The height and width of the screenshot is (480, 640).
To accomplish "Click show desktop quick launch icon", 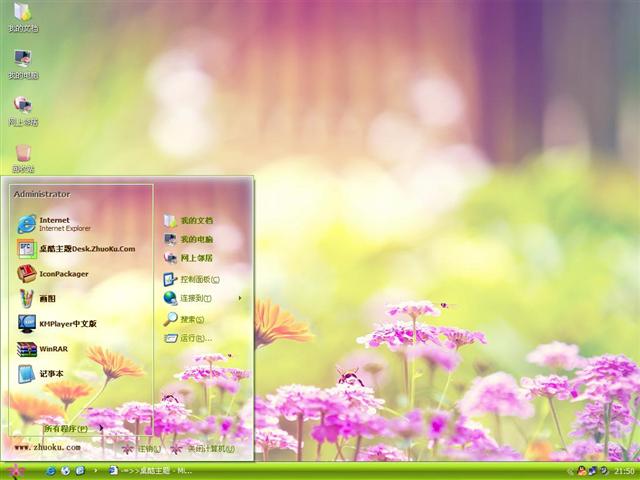I will tap(80, 471).
